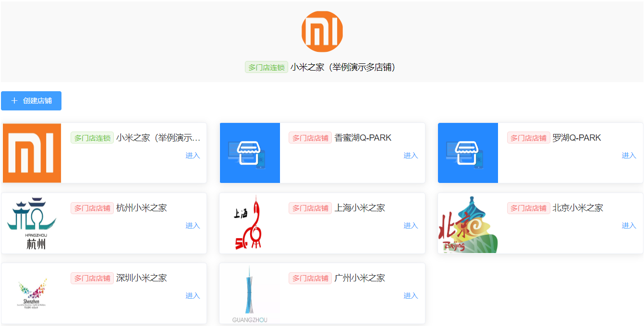
Task: Click the 多门店店铺 tag beside 上海小米之家
Action: [310, 208]
